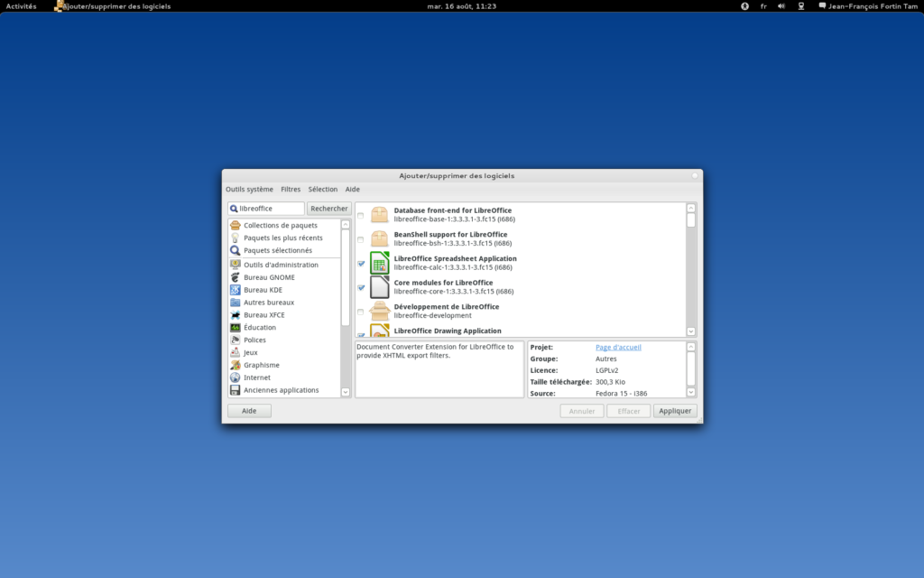Viewport: 924px width, 578px height.
Task: Uncheck the LibreOffice Spreadsheet Application checkbox
Action: click(361, 264)
